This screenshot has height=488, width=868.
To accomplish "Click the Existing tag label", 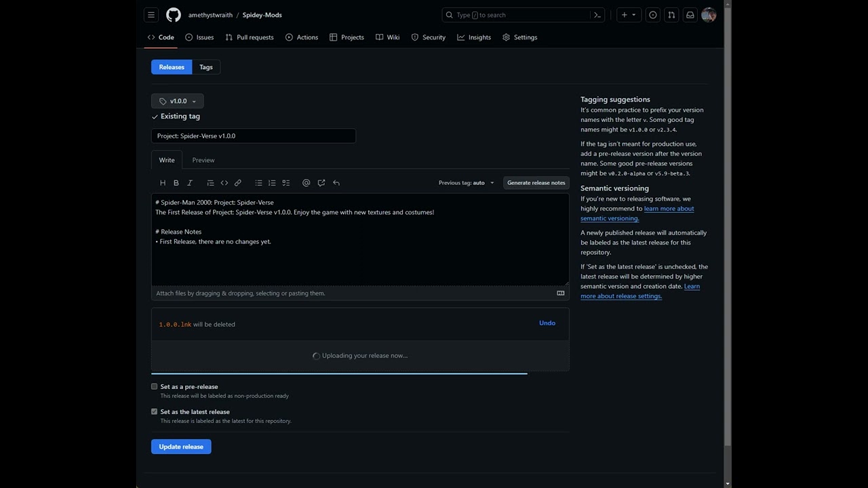I will (180, 117).
